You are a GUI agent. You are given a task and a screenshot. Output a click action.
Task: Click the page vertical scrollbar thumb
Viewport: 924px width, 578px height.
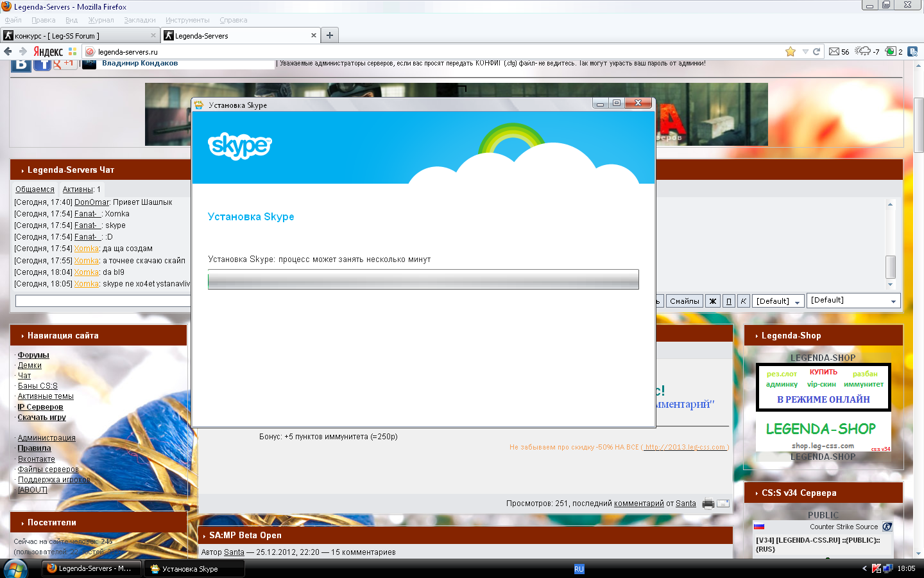tap(919, 125)
